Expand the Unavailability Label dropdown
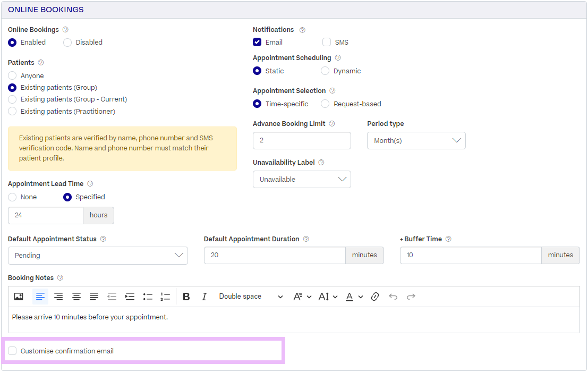 [x=302, y=179]
